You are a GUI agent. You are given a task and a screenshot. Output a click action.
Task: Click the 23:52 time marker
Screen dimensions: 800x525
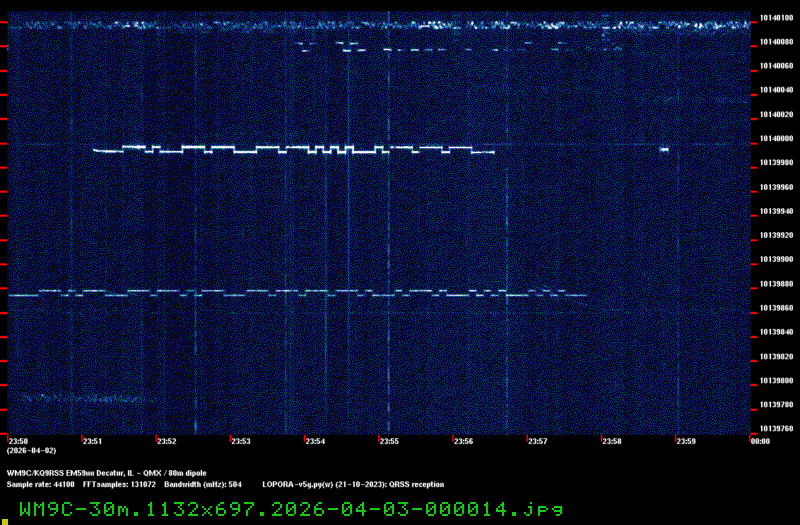click(x=166, y=441)
